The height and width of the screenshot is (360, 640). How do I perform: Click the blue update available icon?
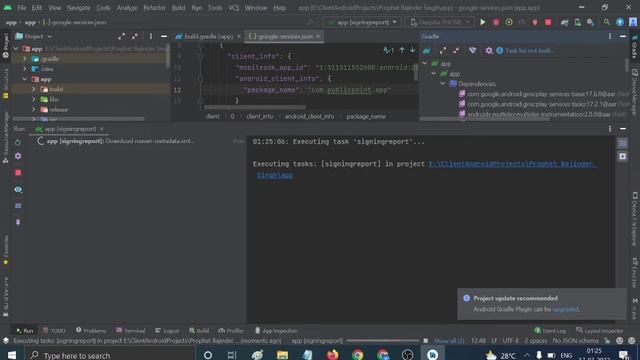point(620,22)
